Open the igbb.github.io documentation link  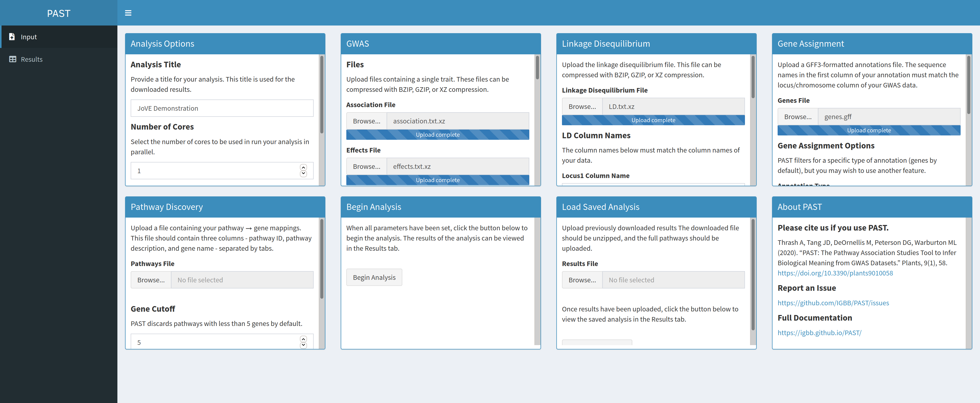coord(819,333)
